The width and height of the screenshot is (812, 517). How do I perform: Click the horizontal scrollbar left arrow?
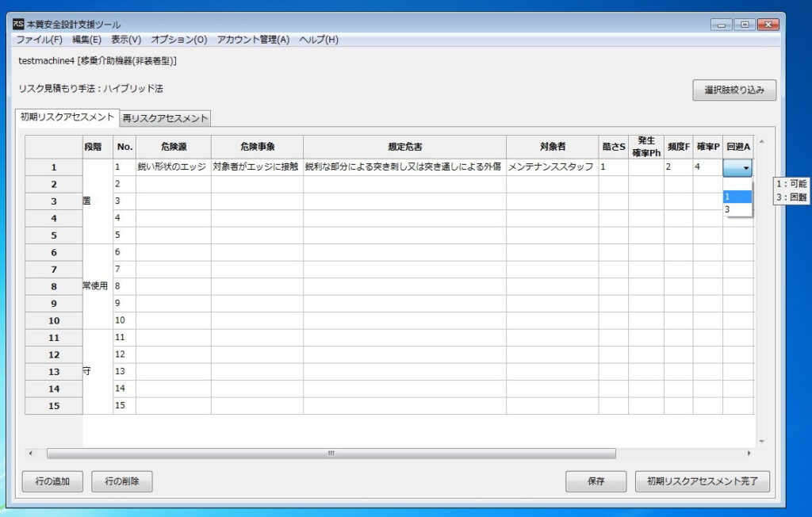[31, 454]
